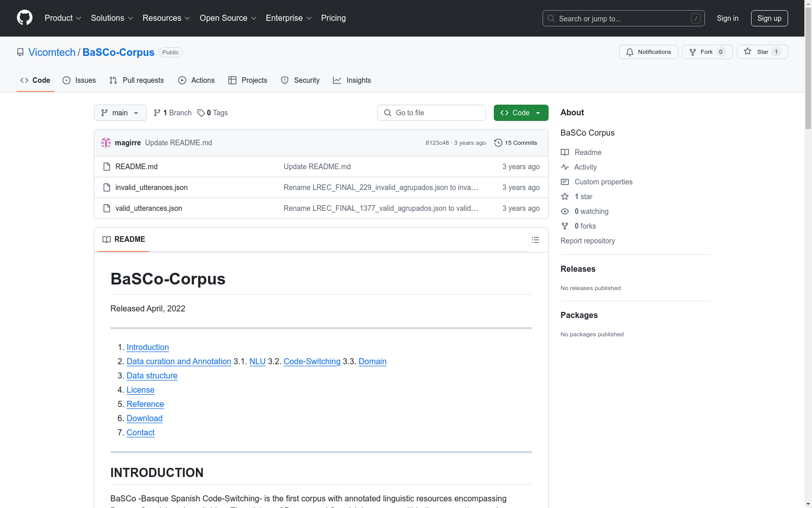Open the Releases heading link
Image resolution: width=812 pixels, height=508 pixels.
point(578,269)
